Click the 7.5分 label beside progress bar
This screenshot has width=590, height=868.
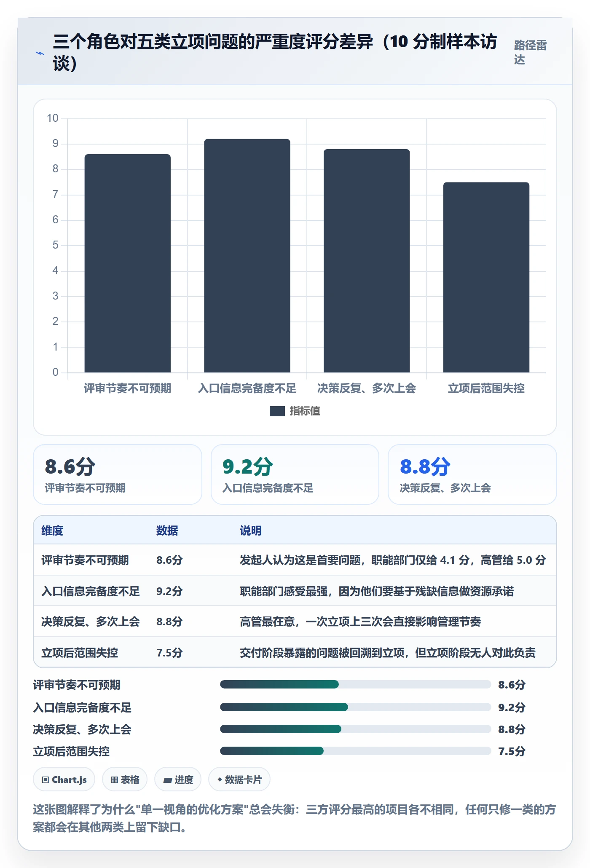pyautogui.click(x=512, y=751)
